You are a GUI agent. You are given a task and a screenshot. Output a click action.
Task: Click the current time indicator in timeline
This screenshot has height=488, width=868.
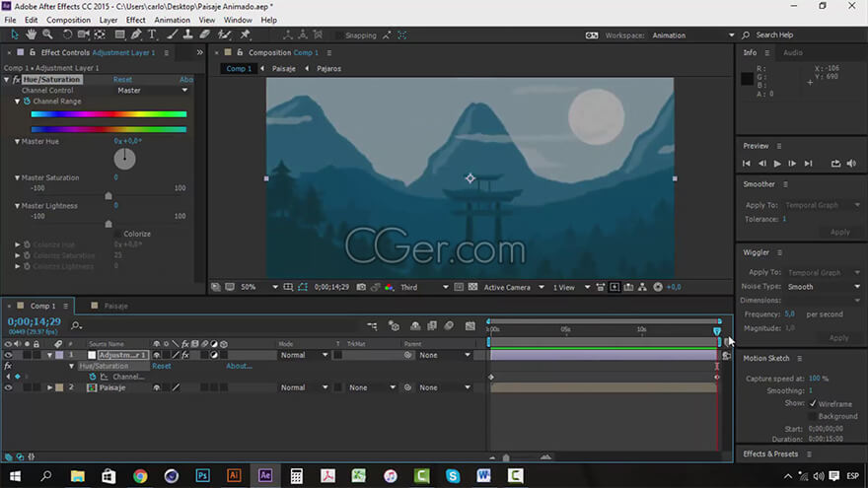click(x=717, y=331)
